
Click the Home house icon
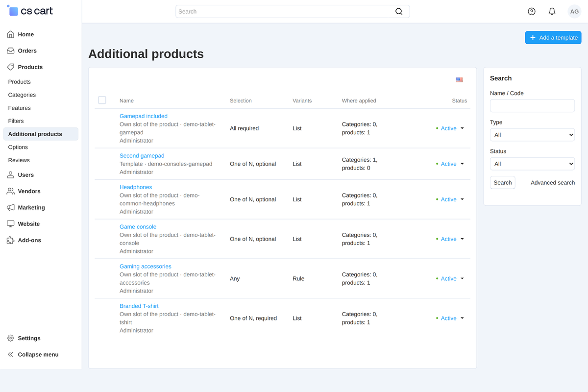click(x=11, y=34)
